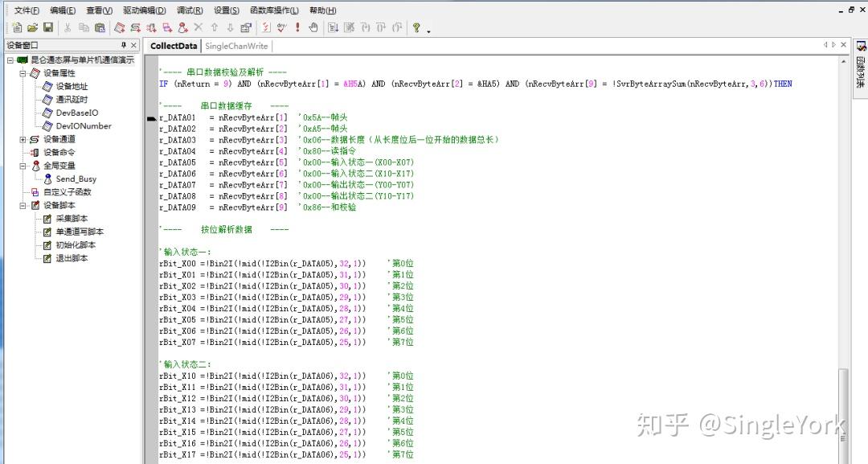This screenshot has width=868, height=464.
Task: Click the script syntax check icon
Action: tap(266, 27)
